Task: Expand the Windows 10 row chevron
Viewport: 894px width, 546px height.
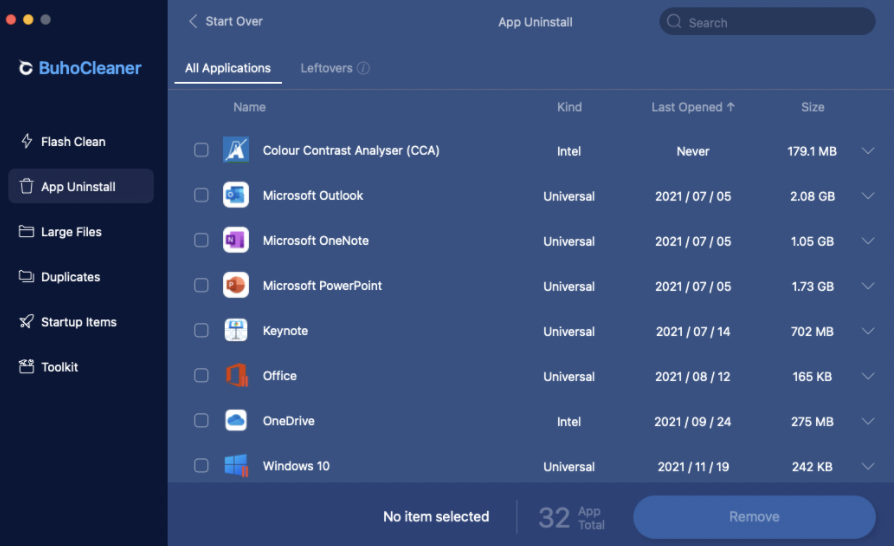Action: (867, 466)
